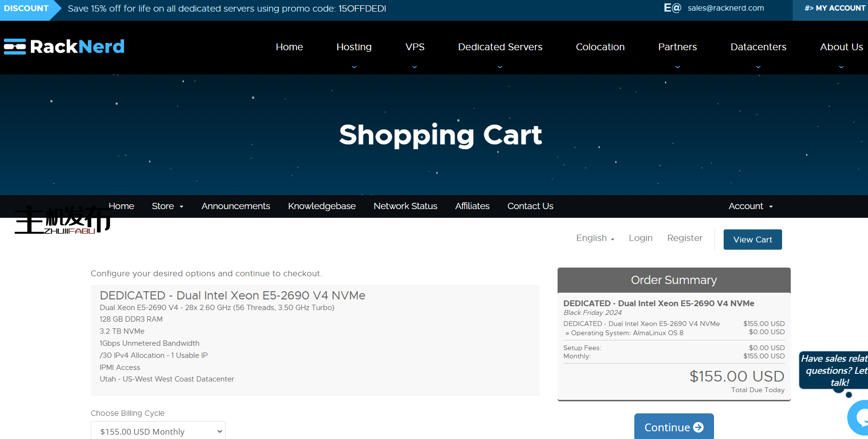
Task: Open the Store dropdown menu
Action: point(167,206)
